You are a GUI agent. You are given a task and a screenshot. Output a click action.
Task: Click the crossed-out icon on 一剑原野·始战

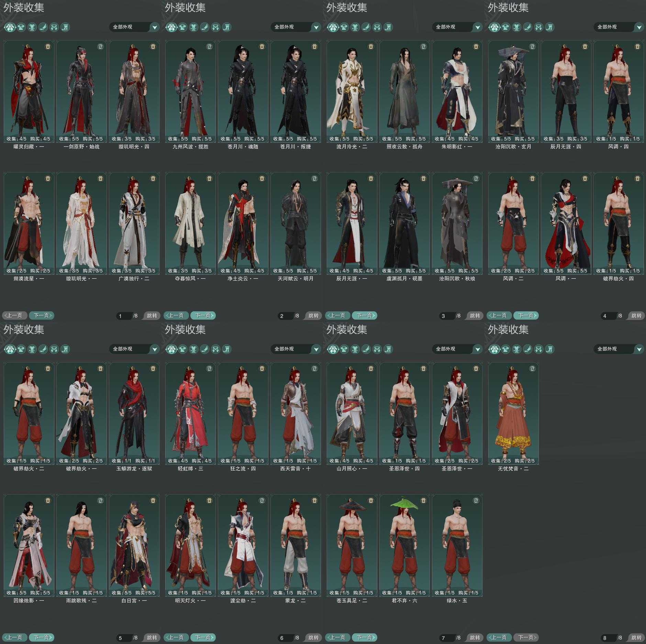click(x=100, y=46)
